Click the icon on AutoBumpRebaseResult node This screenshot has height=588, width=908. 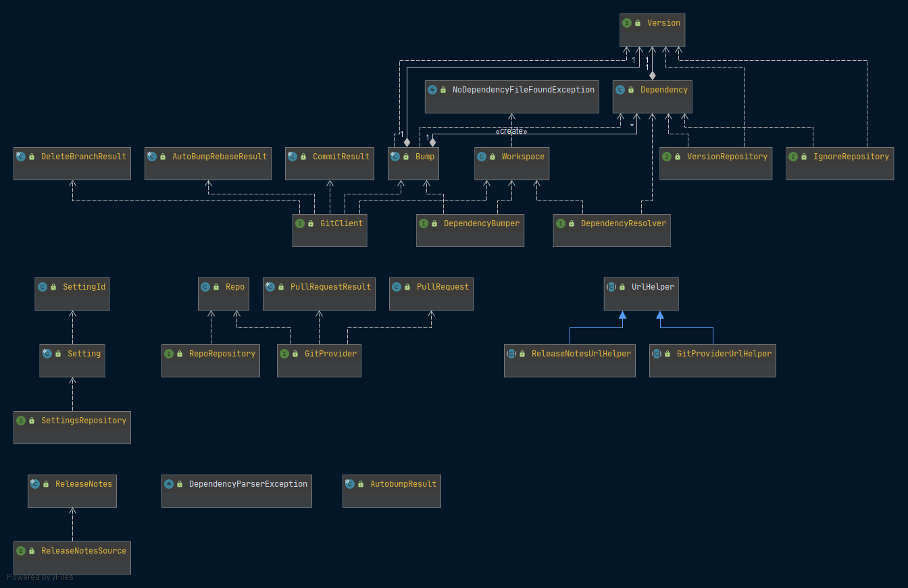(152, 157)
